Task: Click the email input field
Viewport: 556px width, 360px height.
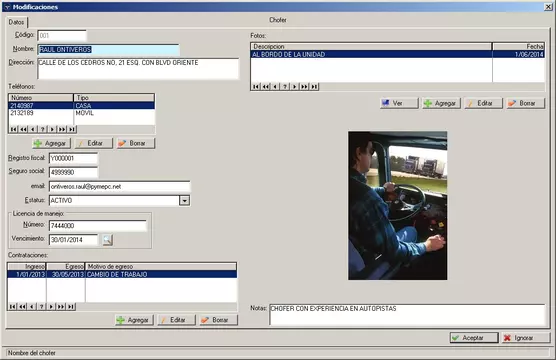Action: coord(119,187)
